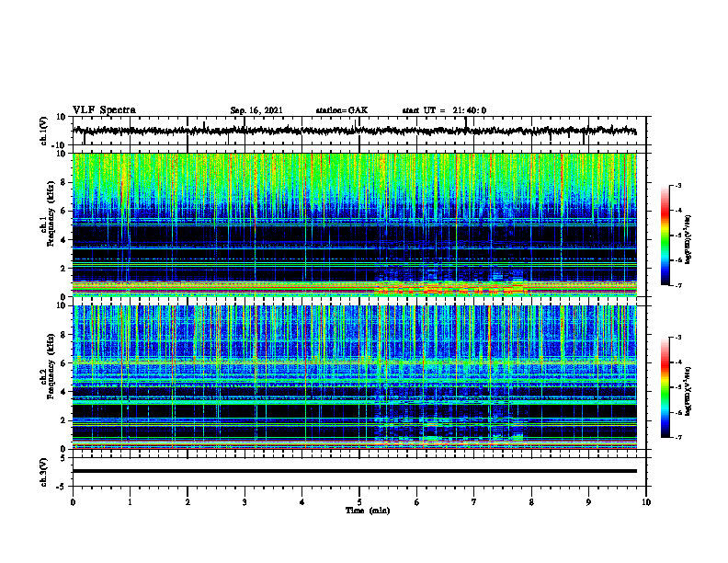This screenshot has width=728, height=563.
Task: Click the 4 kHz tick label on ch.2 spectrogram
Action: [x=63, y=392]
